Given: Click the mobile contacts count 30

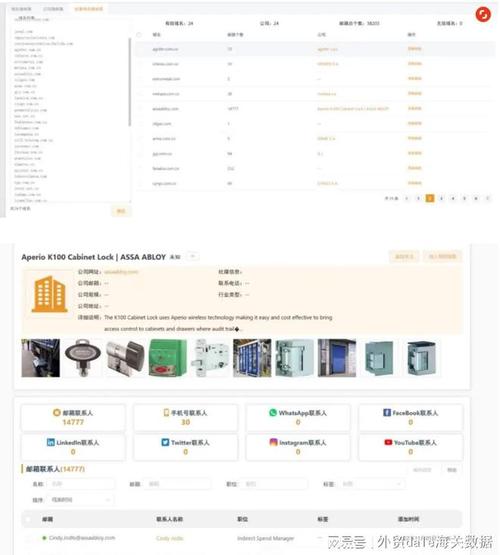Looking at the screenshot, I should click(x=186, y=422).
